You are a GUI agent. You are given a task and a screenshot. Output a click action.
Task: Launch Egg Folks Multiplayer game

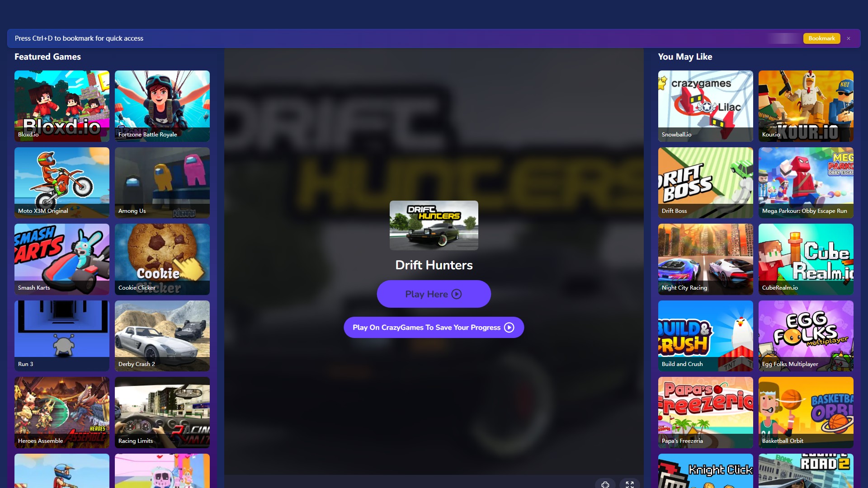pos(806,336)
